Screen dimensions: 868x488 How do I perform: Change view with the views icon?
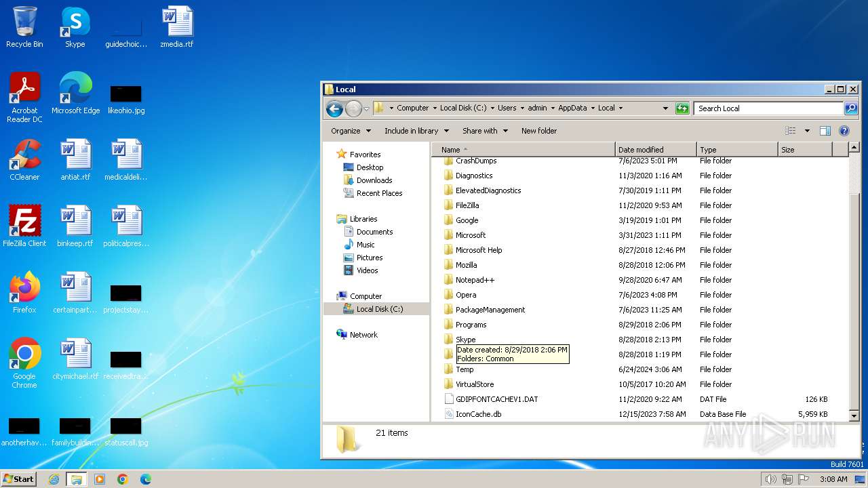790,131
